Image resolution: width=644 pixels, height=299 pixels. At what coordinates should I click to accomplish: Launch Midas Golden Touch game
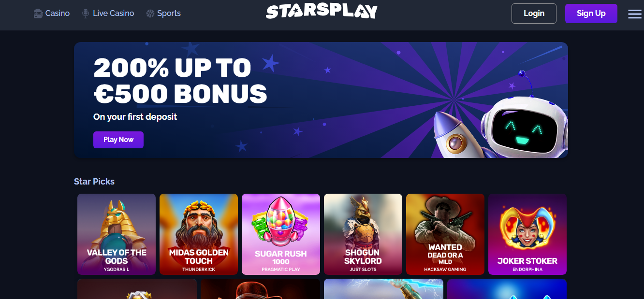coord(199,234)
